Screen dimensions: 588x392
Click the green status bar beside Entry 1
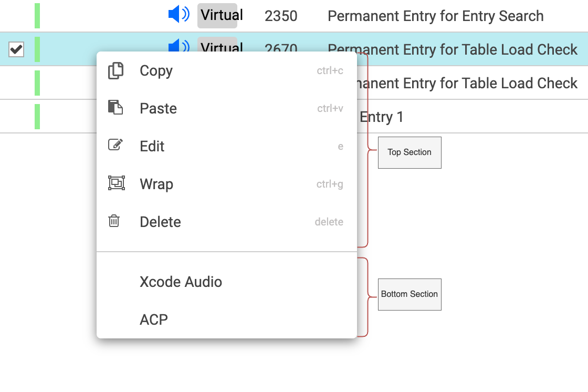coord(37,117)
